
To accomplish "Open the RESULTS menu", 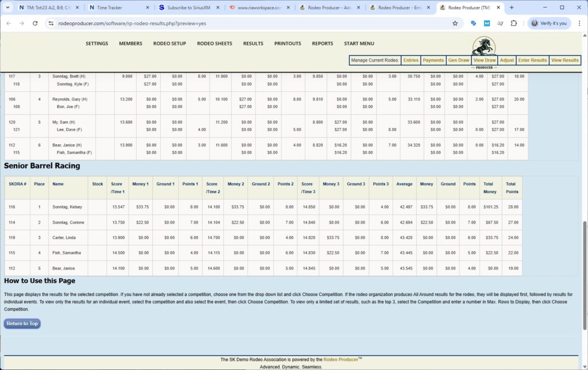I will (253, 43).
